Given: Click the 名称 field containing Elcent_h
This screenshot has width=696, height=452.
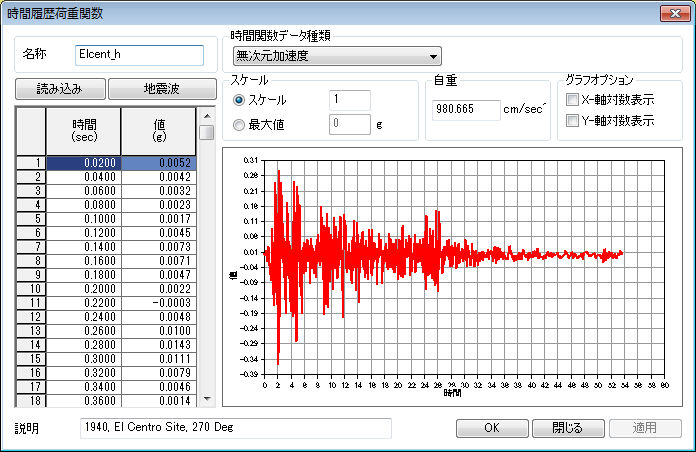Looking at the screenshot, I should [139, 55].
